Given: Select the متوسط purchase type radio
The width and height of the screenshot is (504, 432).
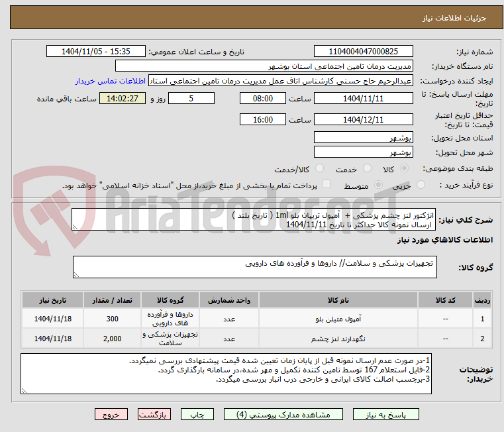Looking at the screenshot, I should (378, 185).
